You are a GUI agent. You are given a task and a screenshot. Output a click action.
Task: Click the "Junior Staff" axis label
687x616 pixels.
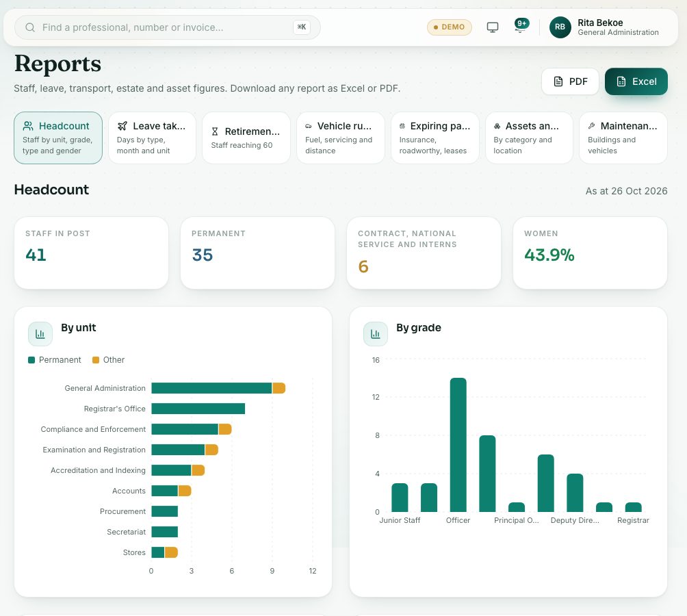(x=400, y=520)
